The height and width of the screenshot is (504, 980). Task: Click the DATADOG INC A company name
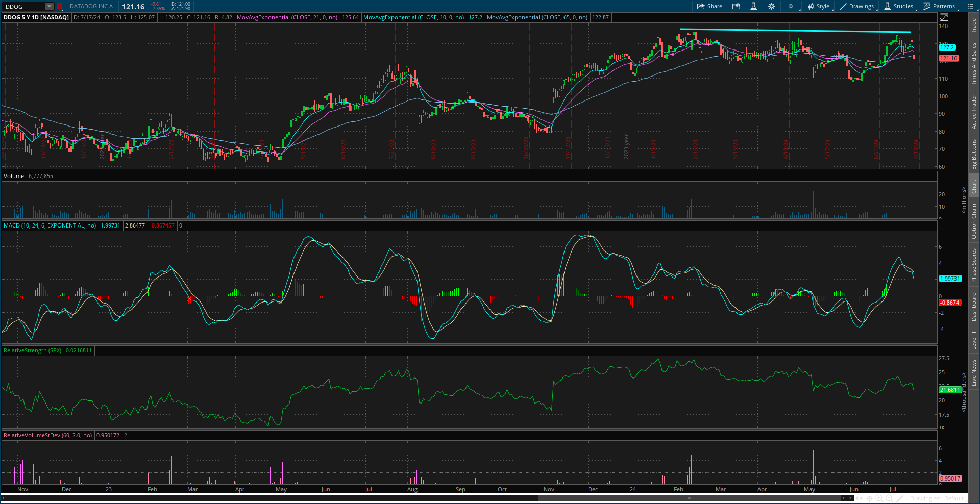(x=91, y=7)
